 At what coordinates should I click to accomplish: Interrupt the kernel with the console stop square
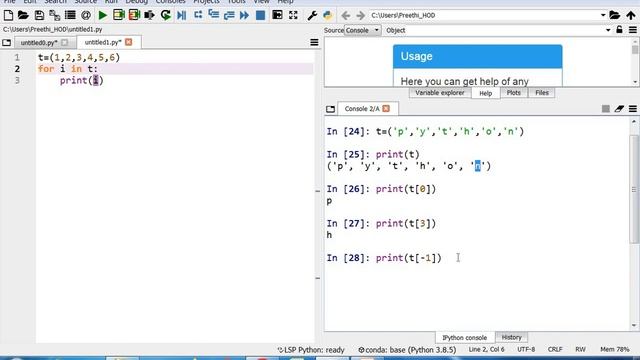(606, 109)
